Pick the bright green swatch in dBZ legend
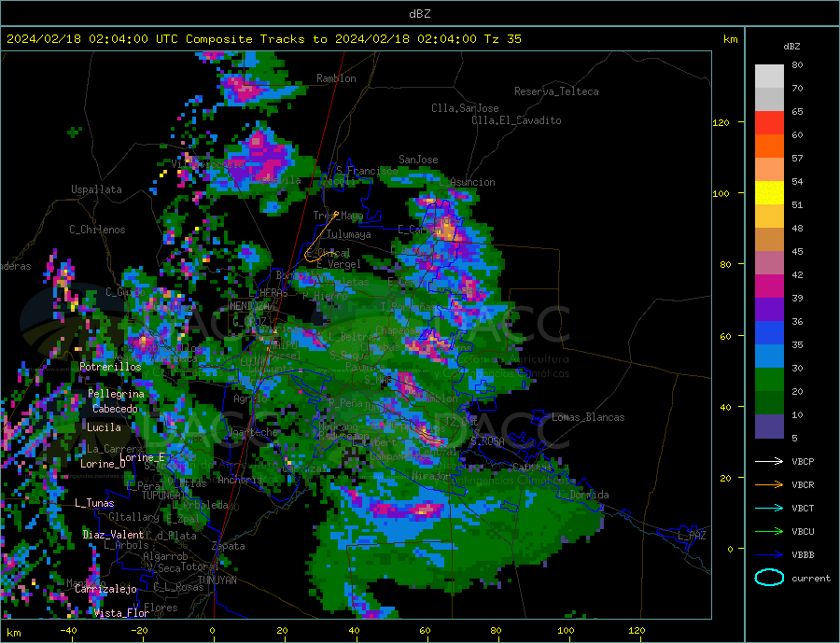 (x=769, y=380)
